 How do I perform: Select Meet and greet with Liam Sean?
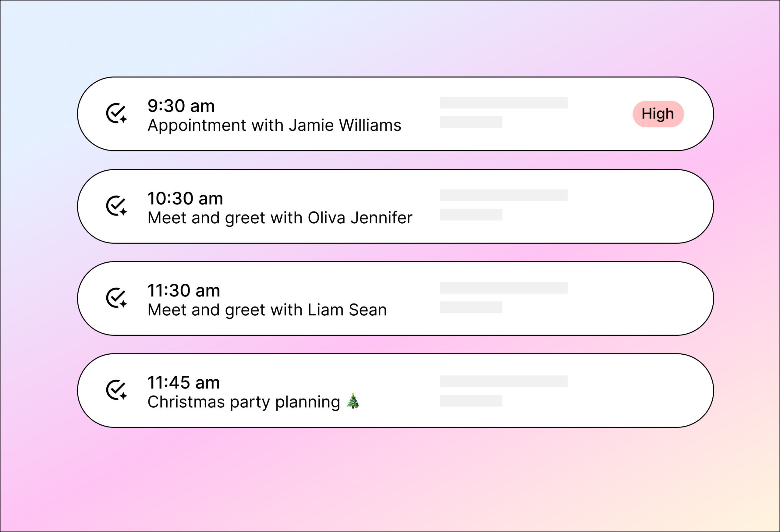(x=267, y=310)
